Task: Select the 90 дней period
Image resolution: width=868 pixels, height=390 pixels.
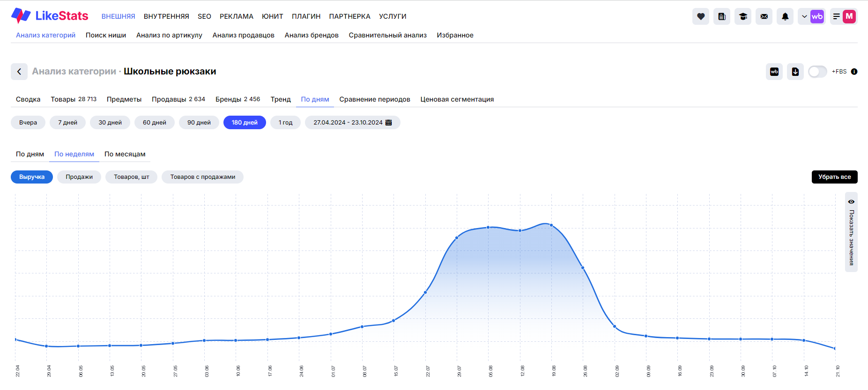Action: 199,123
